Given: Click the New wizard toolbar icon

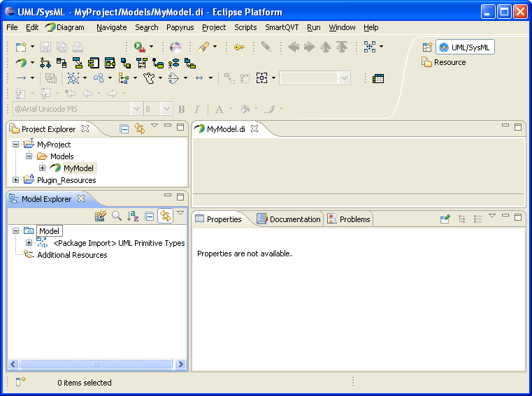Looking at the screenshot, I should (20, 47).
